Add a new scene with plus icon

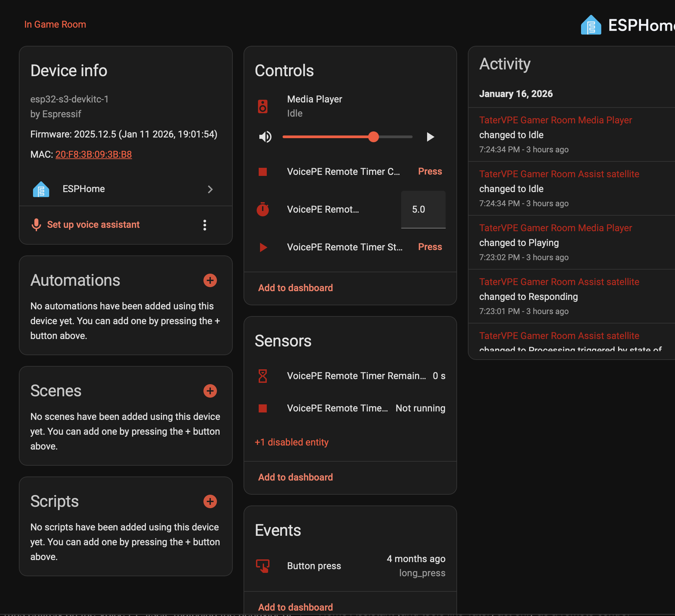coord(210,391)
